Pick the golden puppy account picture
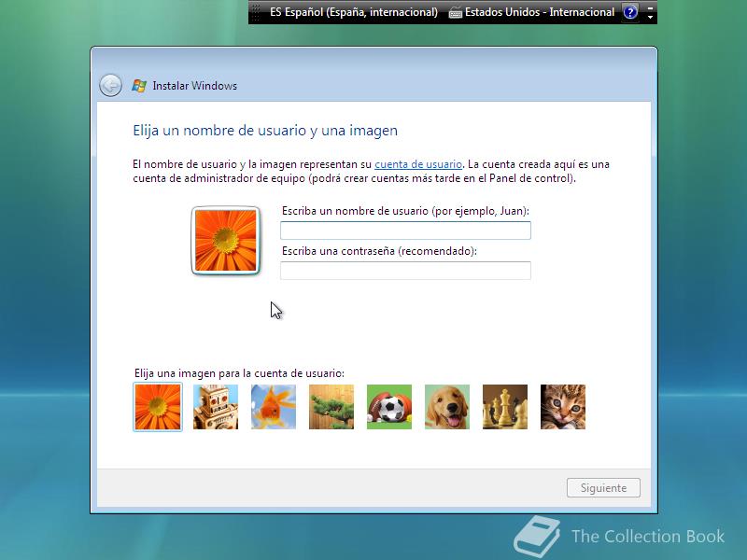747x560 pixels. point(447,407)
